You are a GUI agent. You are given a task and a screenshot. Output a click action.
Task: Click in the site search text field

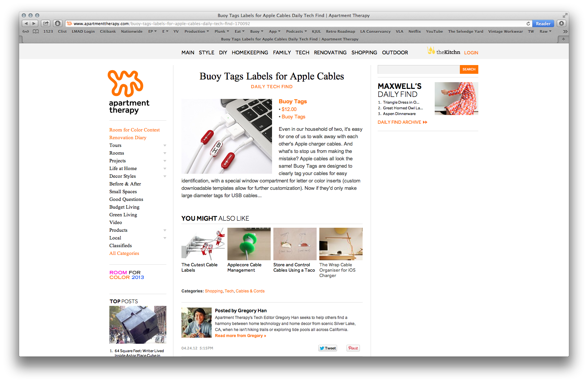pos(419,69)
